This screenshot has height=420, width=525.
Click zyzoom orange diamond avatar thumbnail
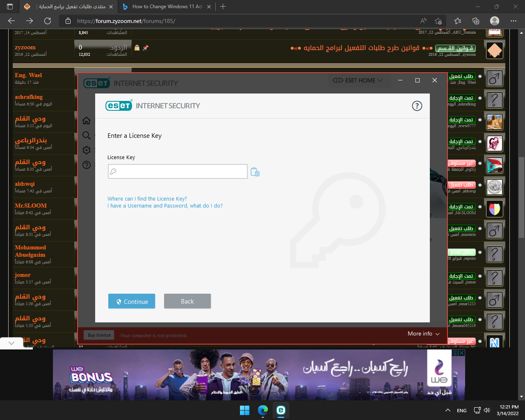495,50
